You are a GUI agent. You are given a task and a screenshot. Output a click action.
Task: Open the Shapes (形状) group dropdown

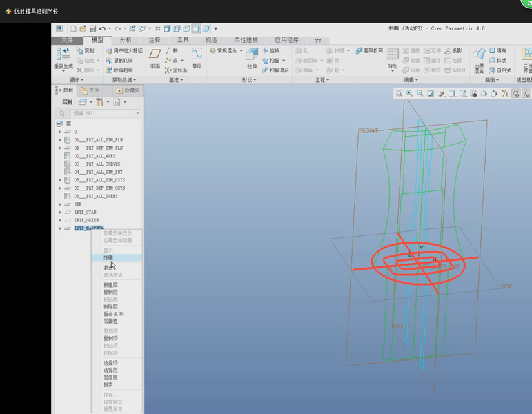pyautogui.click(x=249, y=80)
